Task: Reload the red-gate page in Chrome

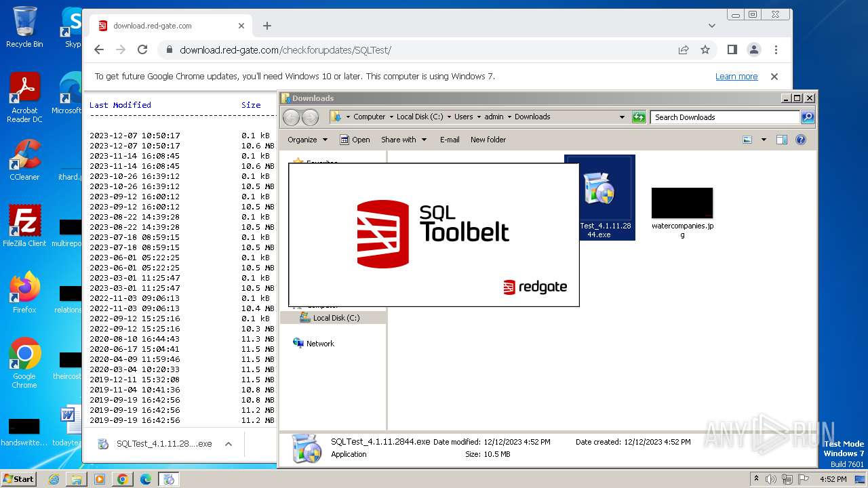Action: point(142,49)
